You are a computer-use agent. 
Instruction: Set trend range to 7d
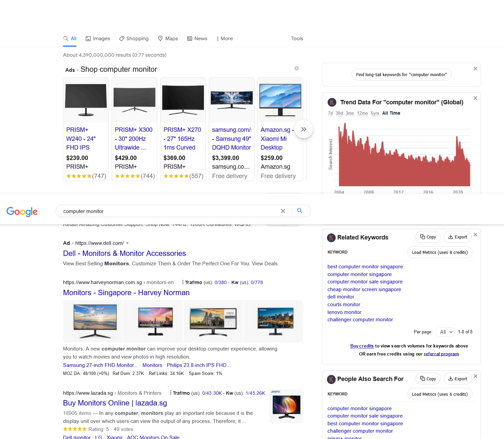tap(330, 113)
